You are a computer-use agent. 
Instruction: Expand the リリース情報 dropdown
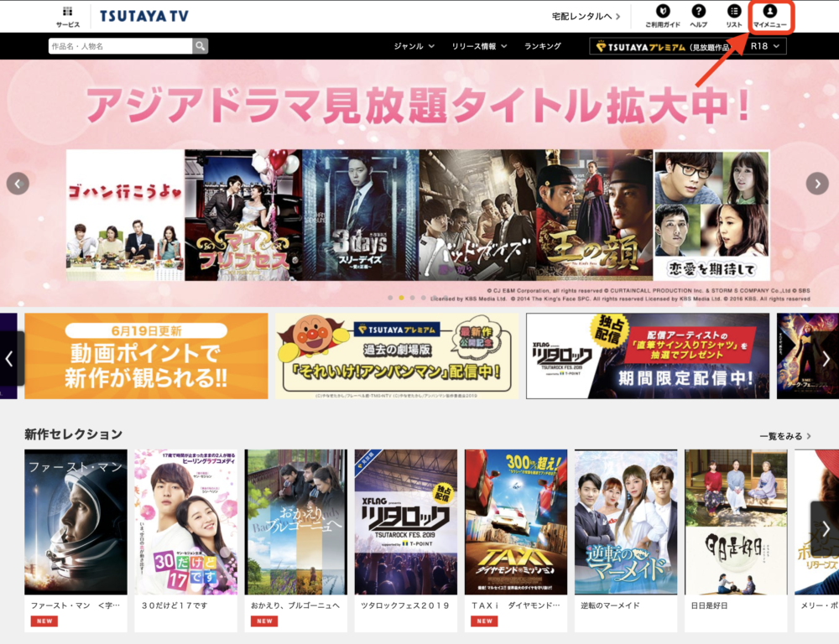tap(479, 46)
